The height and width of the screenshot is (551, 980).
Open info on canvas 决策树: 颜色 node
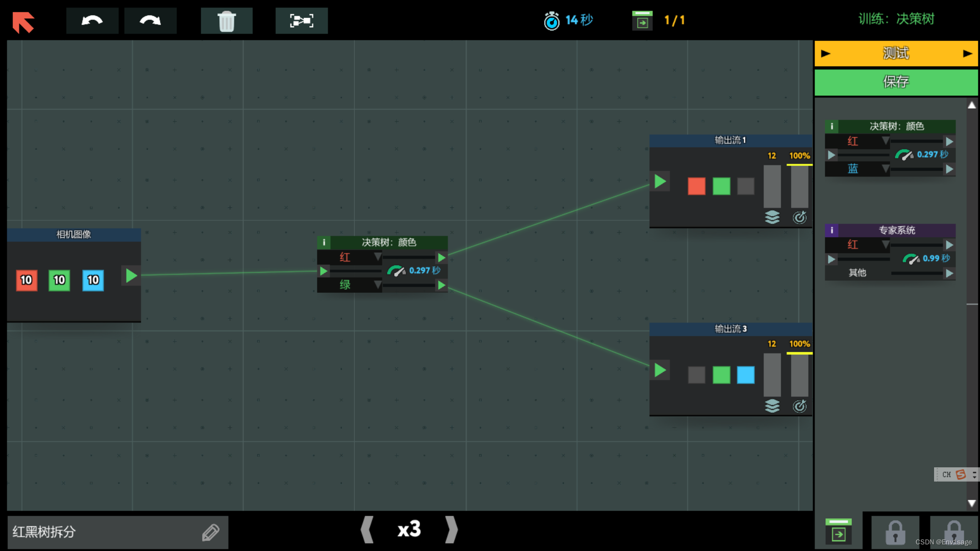click(324, 242)
